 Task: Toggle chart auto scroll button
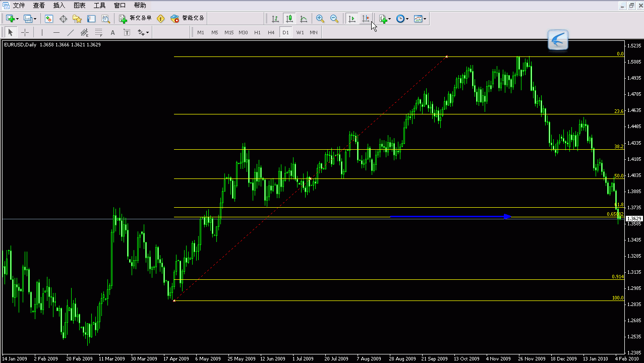click(x=352, y=19)
